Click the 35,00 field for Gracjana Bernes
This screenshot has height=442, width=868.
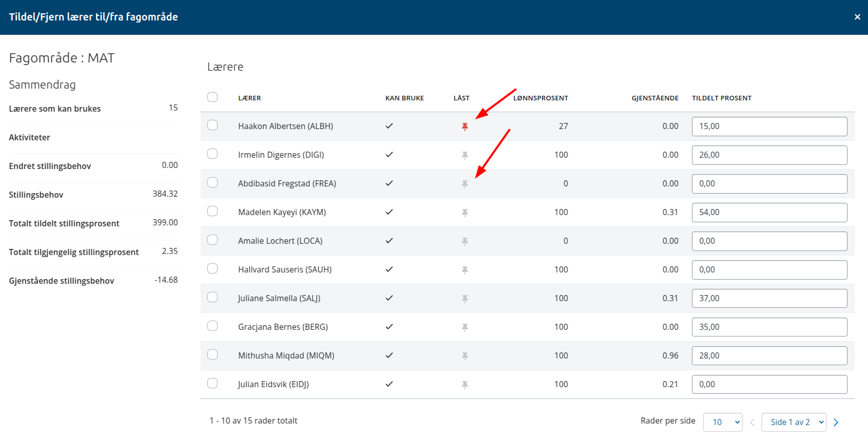pos(769,327)
